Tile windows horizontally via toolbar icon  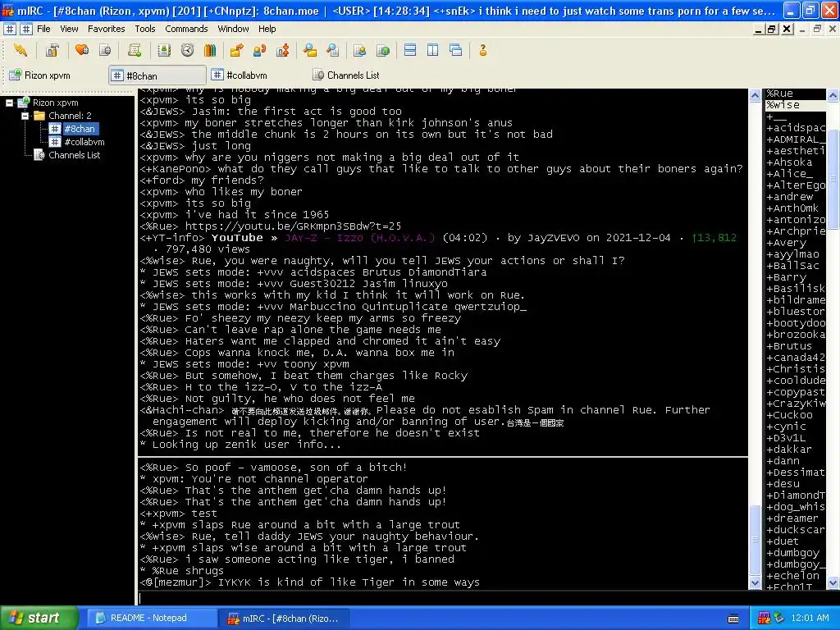tap(410, 50)
